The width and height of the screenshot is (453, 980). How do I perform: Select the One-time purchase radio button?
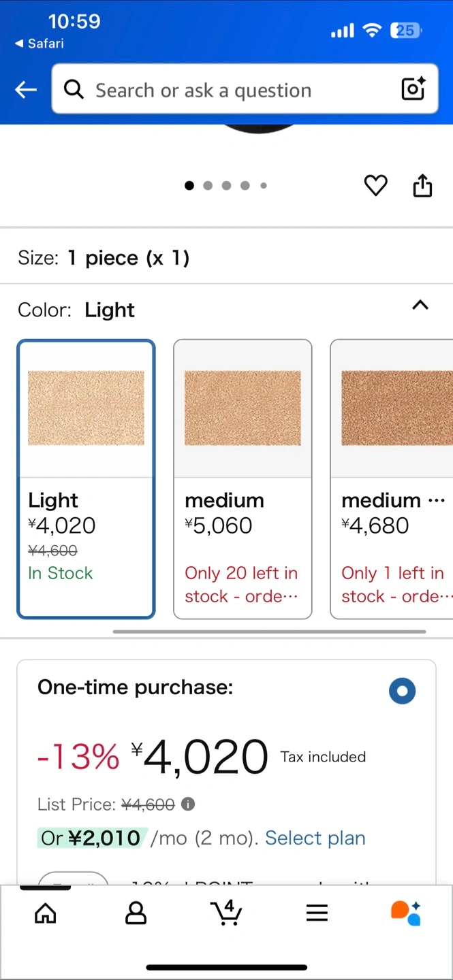click(x=402, y=691)
